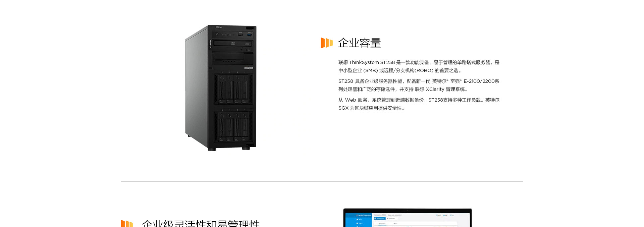
Task: Click the orange icon beside 企业容量 heading
Action: [326, 43]
